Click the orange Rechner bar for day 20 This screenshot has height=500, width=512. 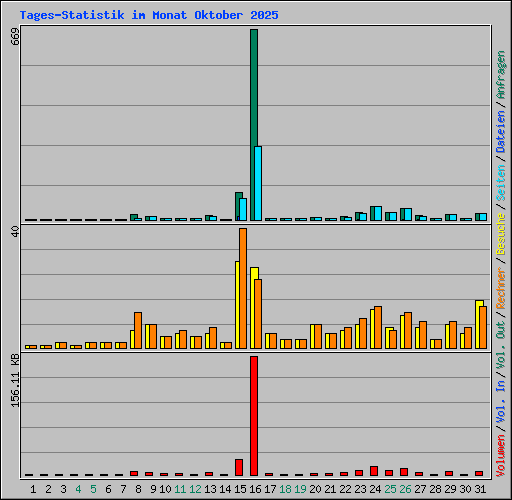[x=318, y=336]
